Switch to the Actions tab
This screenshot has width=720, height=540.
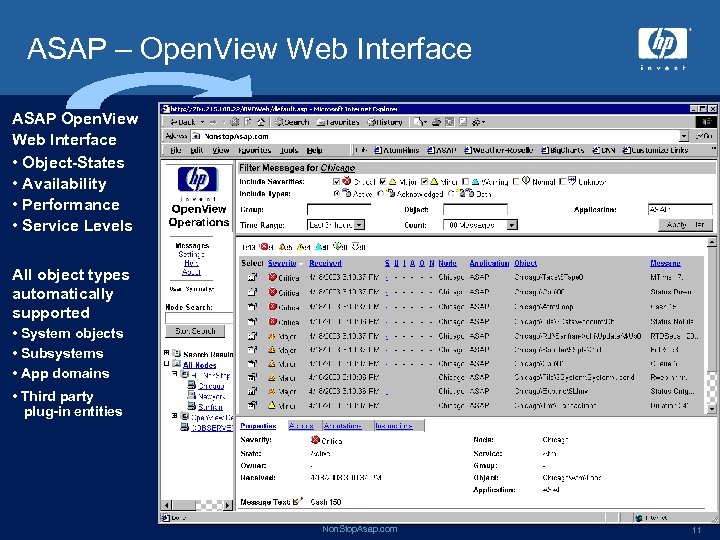[301, 426]
